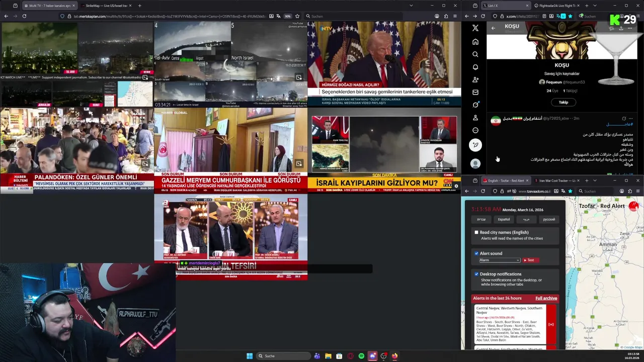Select Haber Global Gazzeli Meryem feed
This screenshot has height=362, width=644.
click(x=230, y=150)
